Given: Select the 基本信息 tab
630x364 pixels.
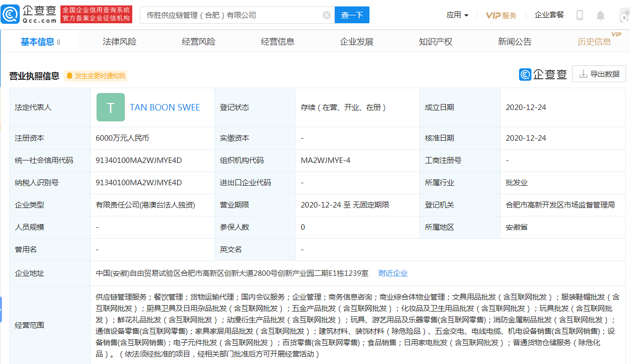Looking at the screenshot, I should [x=40, y=42].
